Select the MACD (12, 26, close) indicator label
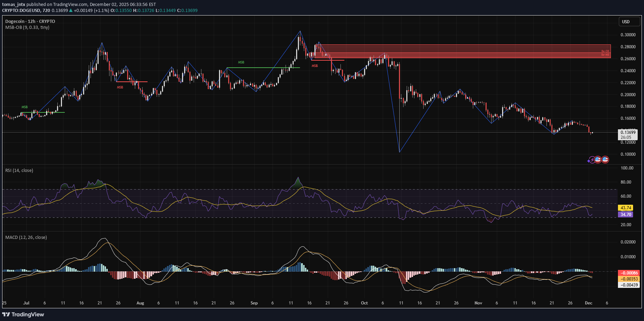The height and width of the screenshot is (321, 644). click(x=26, y=237)
